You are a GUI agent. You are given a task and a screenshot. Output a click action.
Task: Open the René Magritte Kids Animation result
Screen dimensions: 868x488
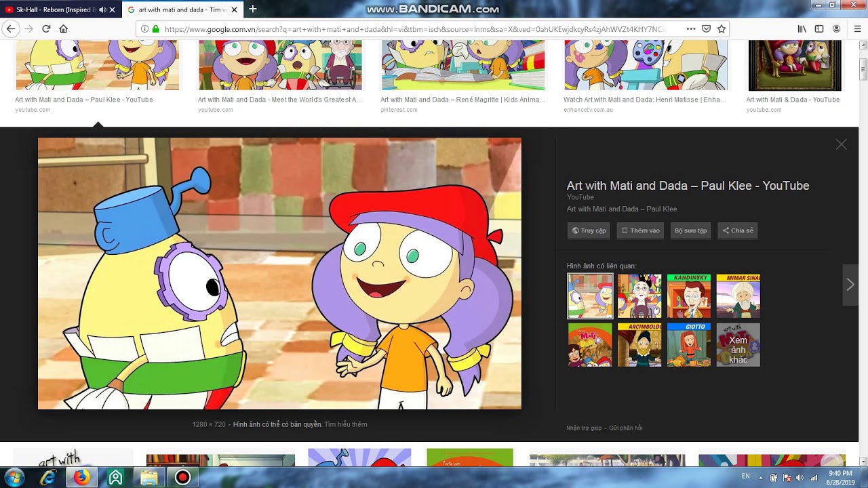462,100
